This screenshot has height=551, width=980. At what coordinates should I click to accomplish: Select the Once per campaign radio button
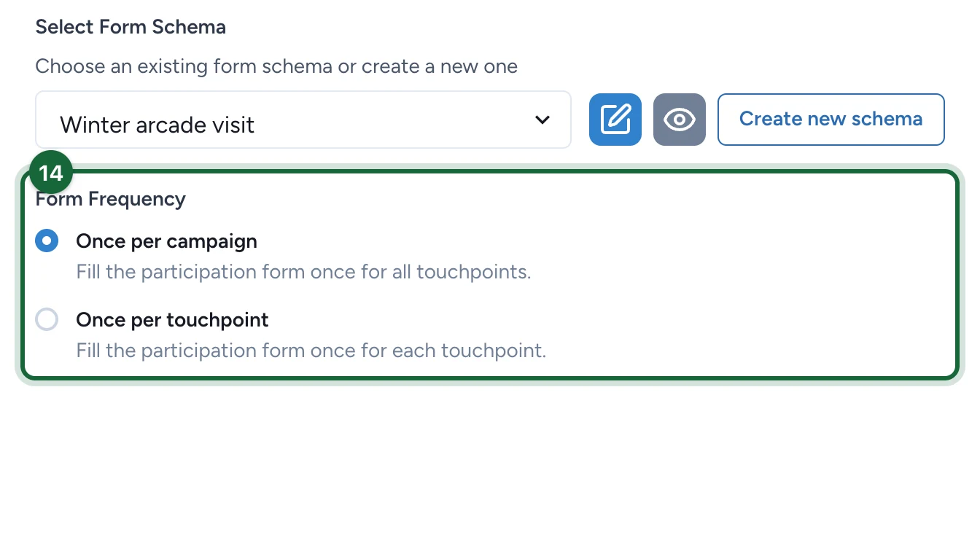[x=47, y=241]
